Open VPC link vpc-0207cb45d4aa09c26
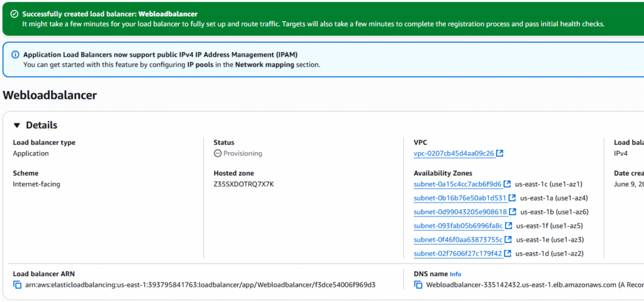The width and height of the screenshot is (644, 302). [454, 154]
